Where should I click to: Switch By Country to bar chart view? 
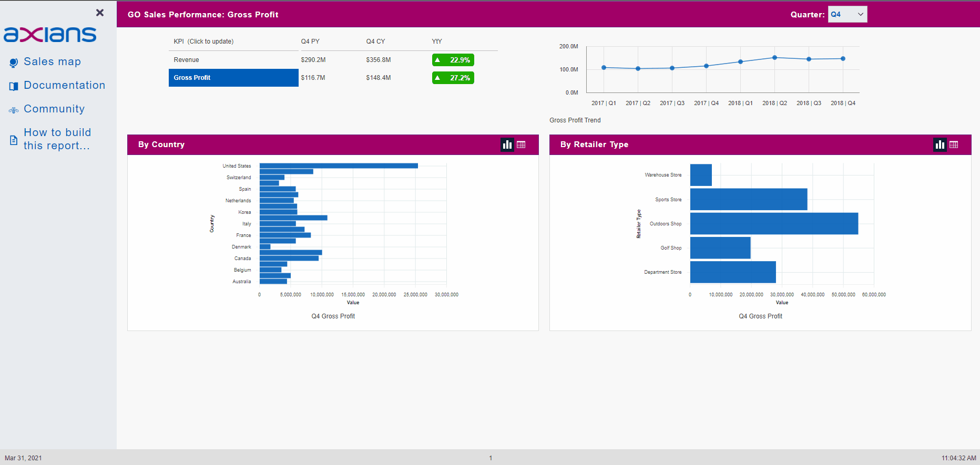(x=507, y=144)
